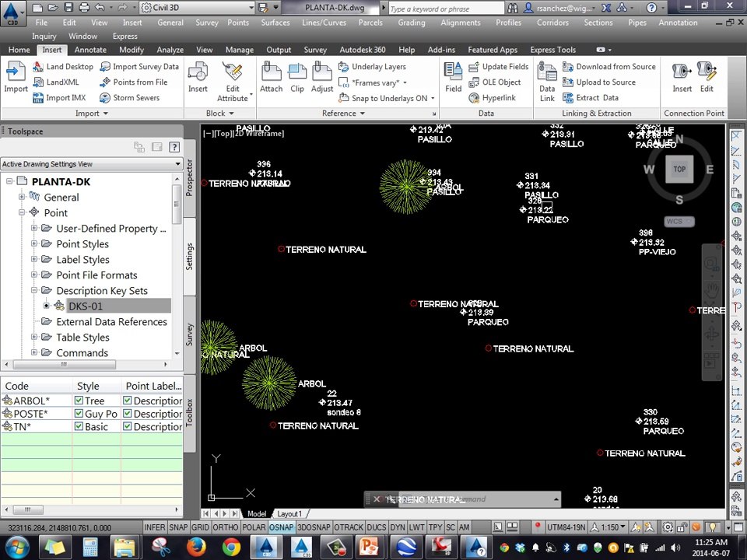This screenshot has height=560, width=747.
Task: Select Label Styles tree item
Action: 83,259
